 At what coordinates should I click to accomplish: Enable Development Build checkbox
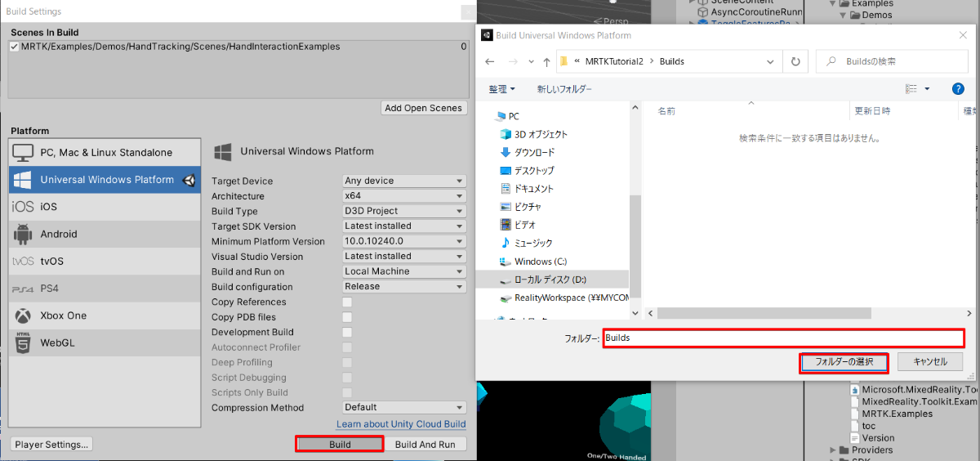pyautogui.click(x=347, y=332)
